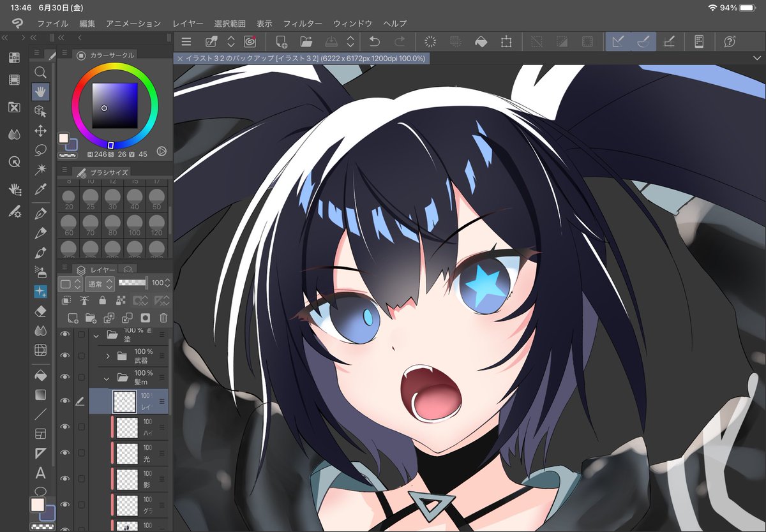Select the Zoom magnifier tool
Screen dimensions: 766x532
tap(40, 72)
